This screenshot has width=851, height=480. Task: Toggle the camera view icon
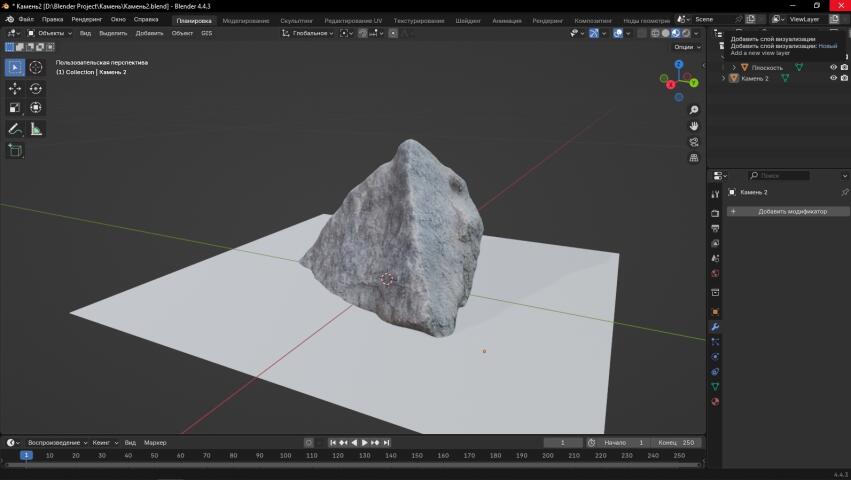click(x=694, y=142)
